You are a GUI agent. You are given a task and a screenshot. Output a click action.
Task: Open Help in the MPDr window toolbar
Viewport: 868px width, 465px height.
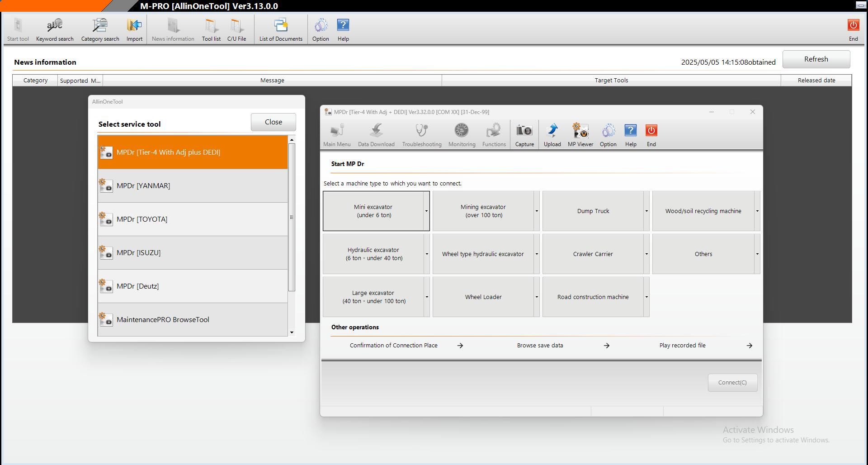point(631,135)
